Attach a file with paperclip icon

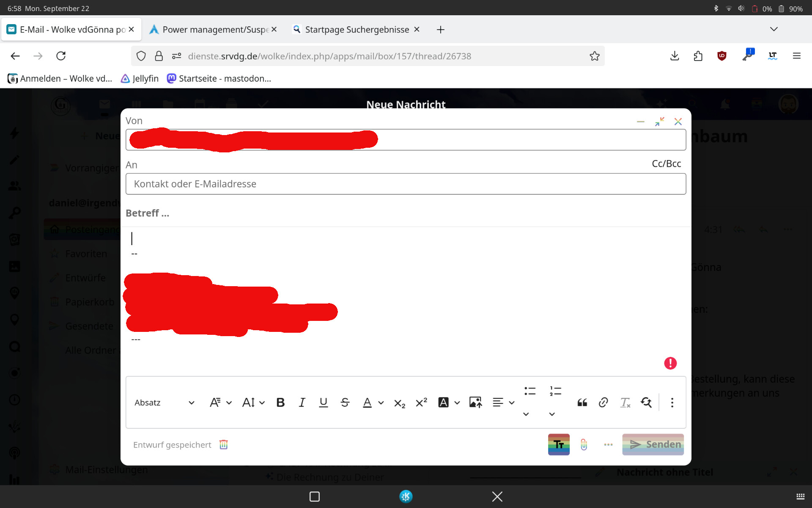(x=584, y=444)
